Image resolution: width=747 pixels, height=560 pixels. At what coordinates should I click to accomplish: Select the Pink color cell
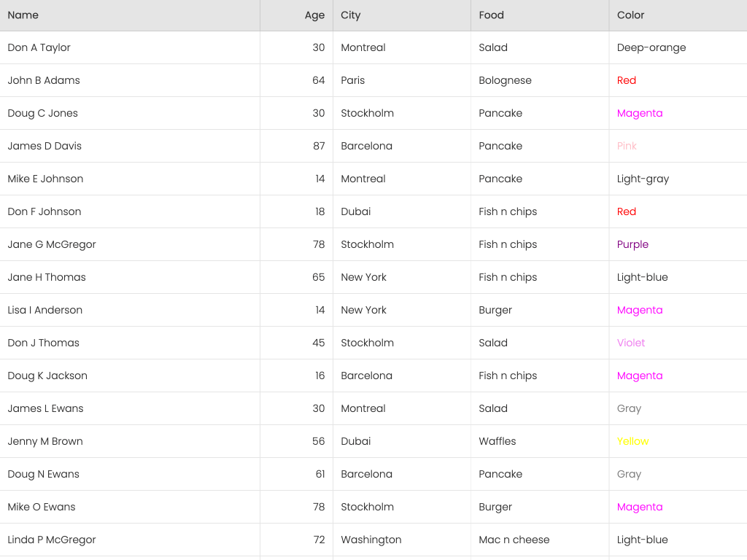click(627, 146)
